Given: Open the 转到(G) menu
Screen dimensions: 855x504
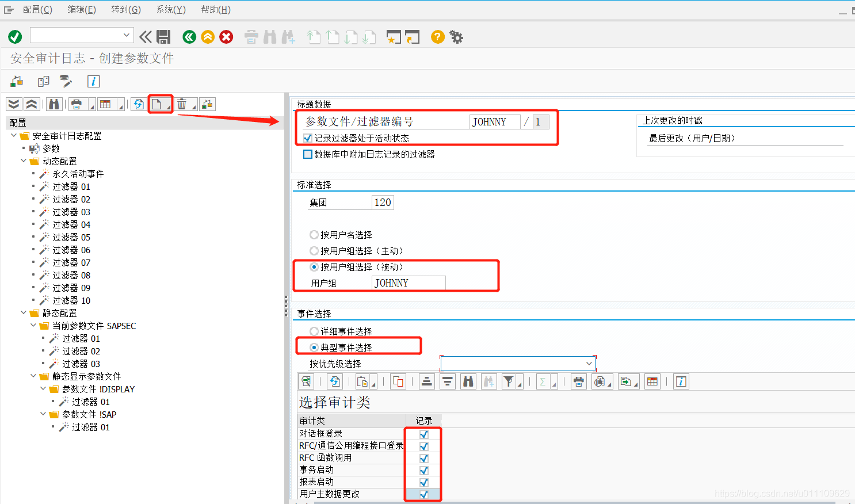Looking at the screenshot, I should (126, 10).
